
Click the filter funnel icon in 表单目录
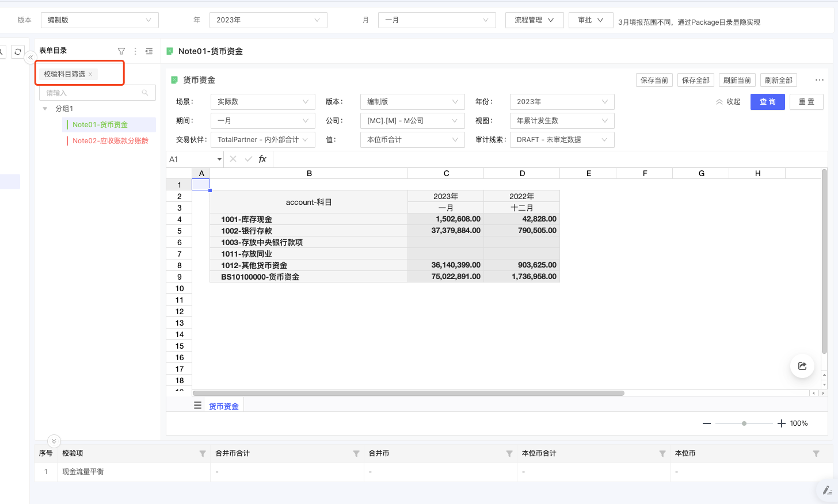coord(121,51)
